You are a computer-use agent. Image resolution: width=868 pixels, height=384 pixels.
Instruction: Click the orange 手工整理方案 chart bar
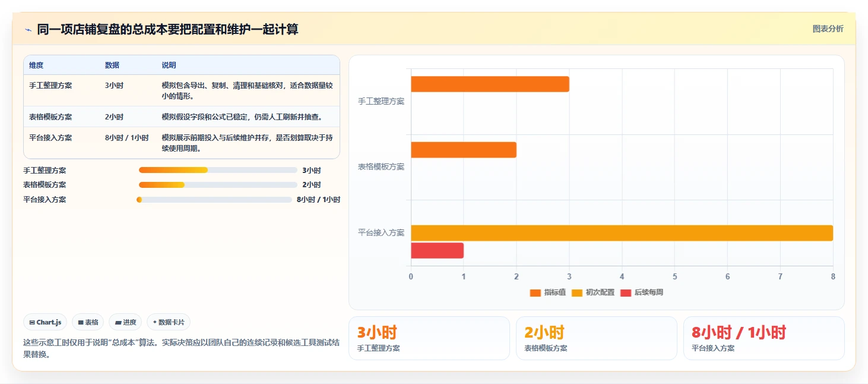click(x=490, y=84)
